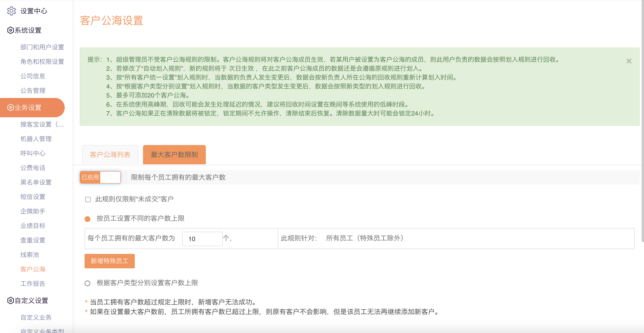This screenshot has height=333, width=644.
Task: Select 根据客户类型分别设置客户数上限 radio option
Action: (87, 283)
